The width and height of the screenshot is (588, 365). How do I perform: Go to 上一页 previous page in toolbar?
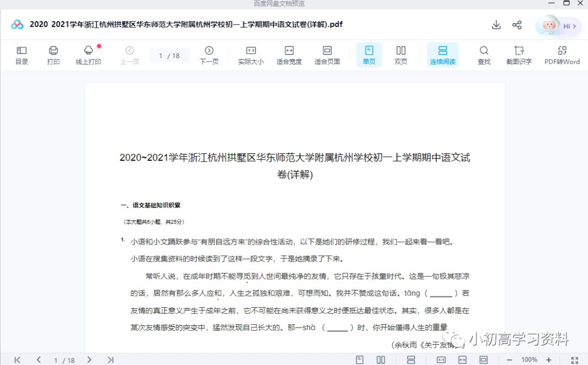click(x=130, y=55)
